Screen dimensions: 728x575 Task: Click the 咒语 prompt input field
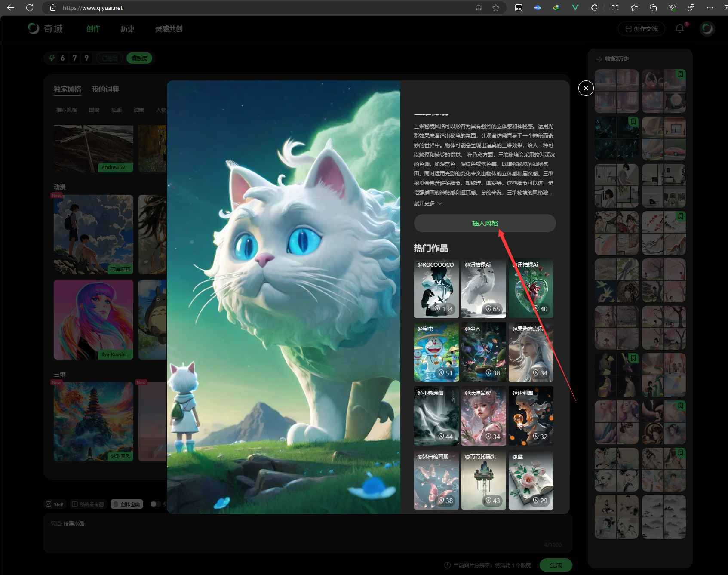(307, 533)
